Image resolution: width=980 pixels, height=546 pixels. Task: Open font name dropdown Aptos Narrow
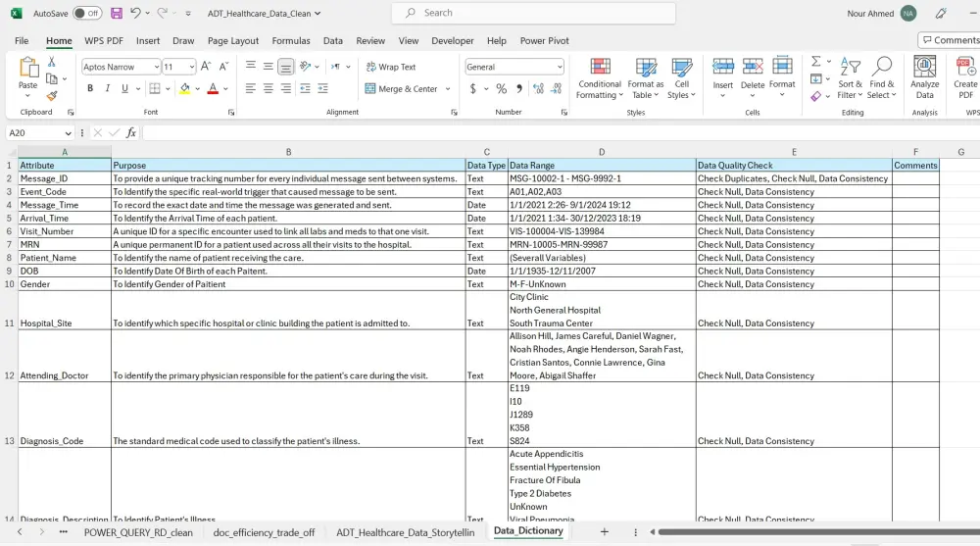(x=156, y=67)
